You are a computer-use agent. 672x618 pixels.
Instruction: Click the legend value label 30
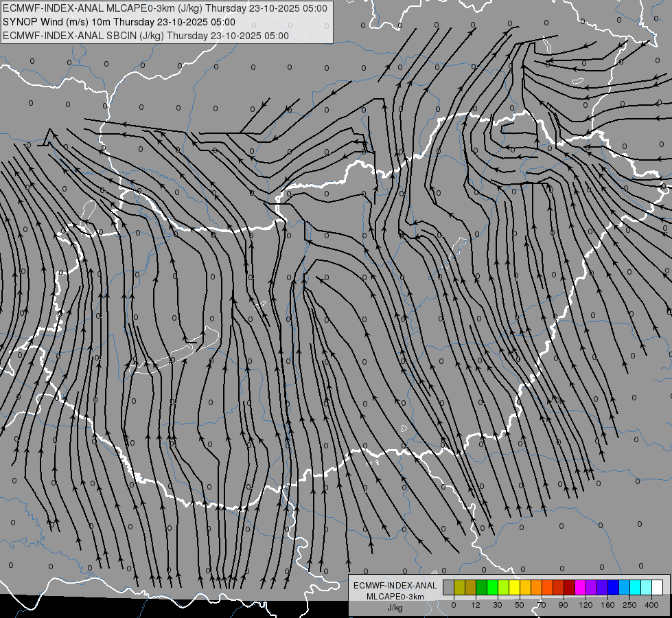[498, 605]
